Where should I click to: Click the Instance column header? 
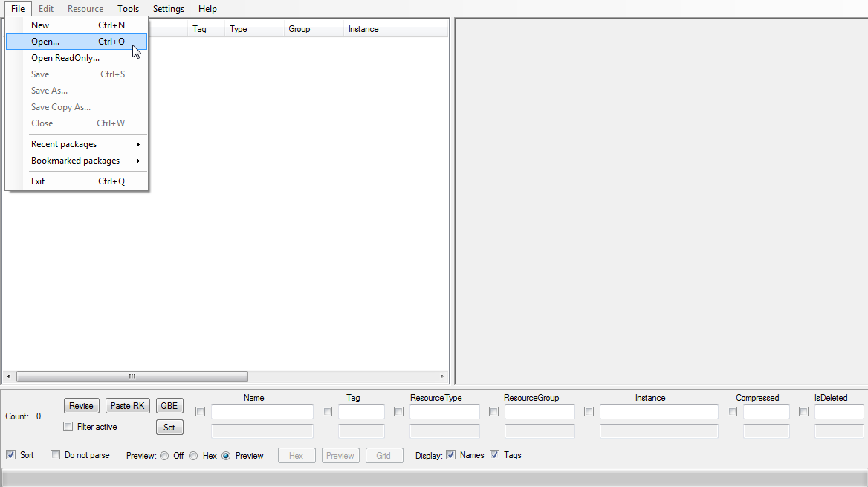pos(395,29)
